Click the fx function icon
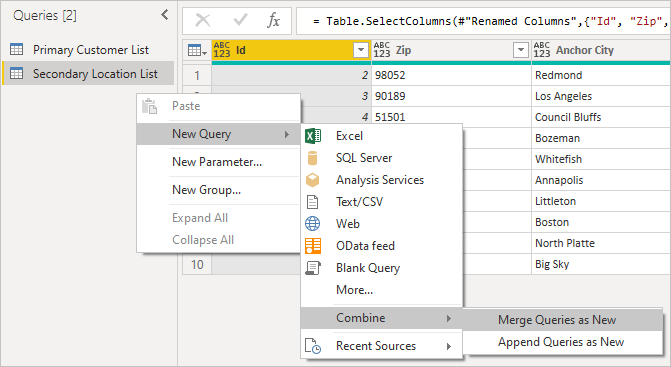The image size is (671, 367). (x=273, y=20)
